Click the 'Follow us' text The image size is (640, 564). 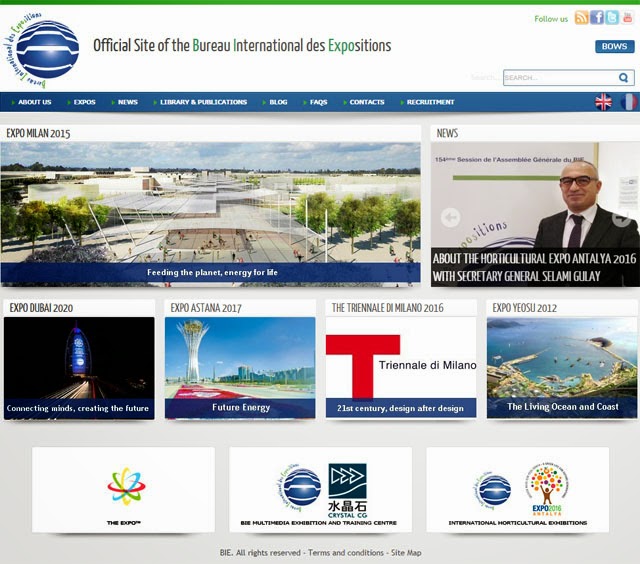coord(551,19)
